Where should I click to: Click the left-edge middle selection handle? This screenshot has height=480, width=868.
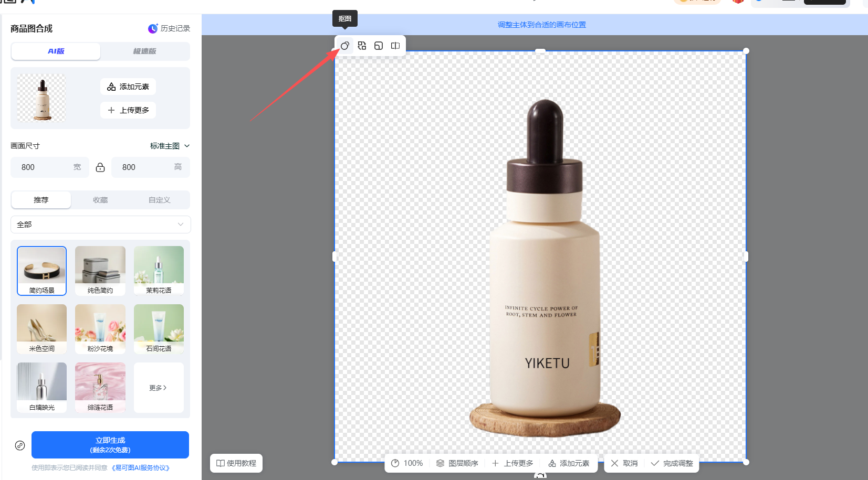pos(334,257)
